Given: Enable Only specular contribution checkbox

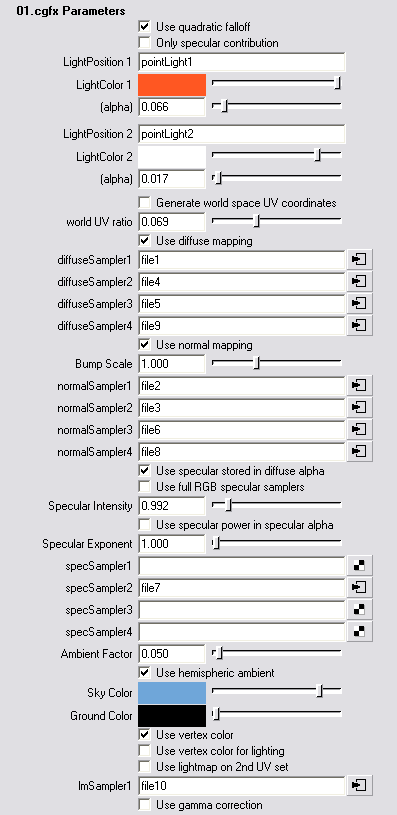Looking at the screenshot, I should point(144,42).
